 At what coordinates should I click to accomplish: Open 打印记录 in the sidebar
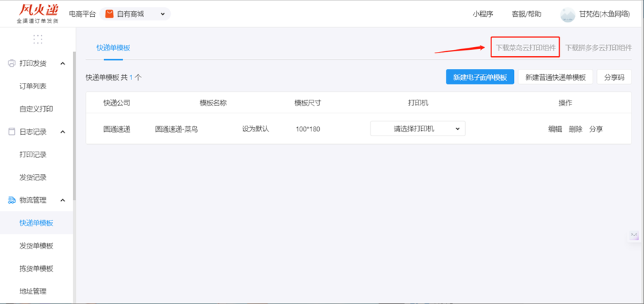point(33,154)
